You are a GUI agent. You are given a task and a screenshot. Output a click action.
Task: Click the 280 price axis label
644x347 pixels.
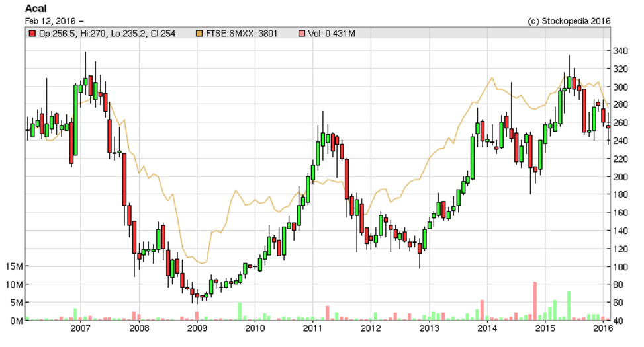coord(621,104)
